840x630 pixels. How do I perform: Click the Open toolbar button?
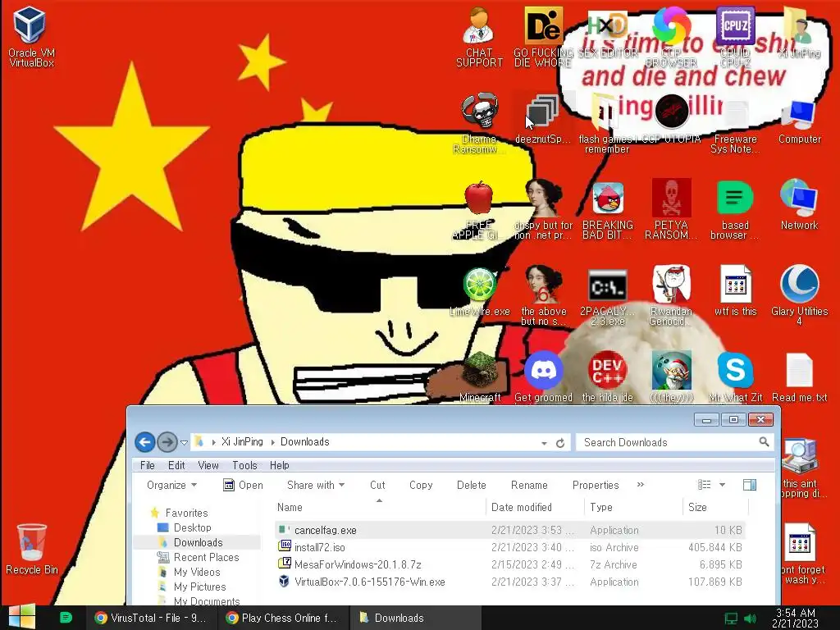point(243,485)
